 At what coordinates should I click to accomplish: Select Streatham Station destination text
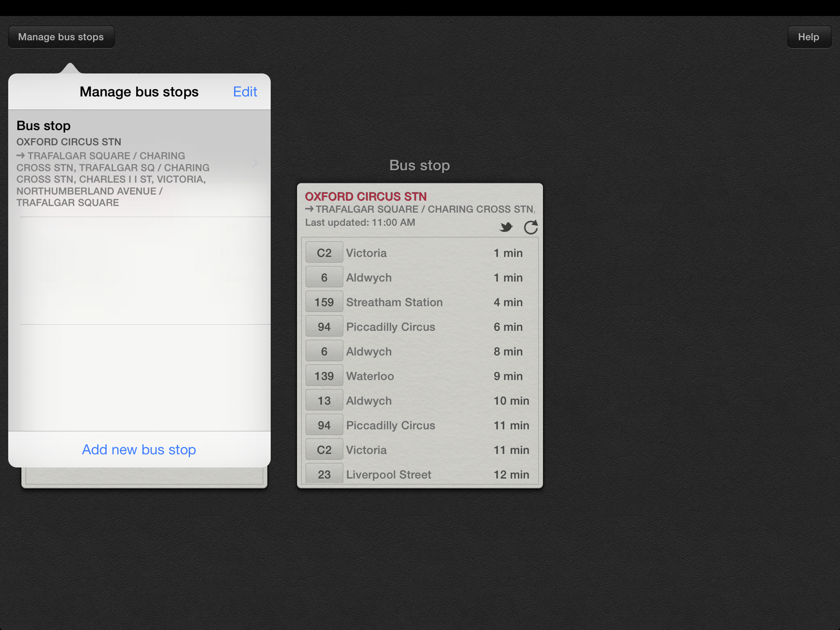click(x=394, y=302)
